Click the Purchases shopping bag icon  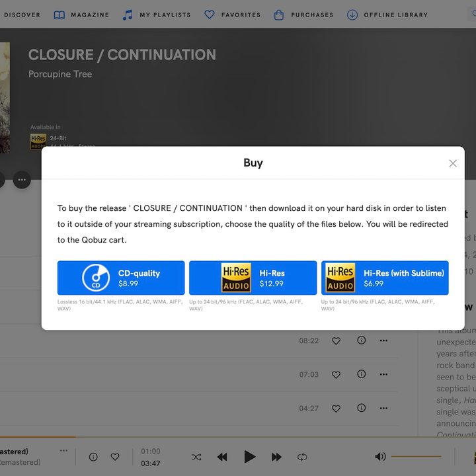(279, 15)
